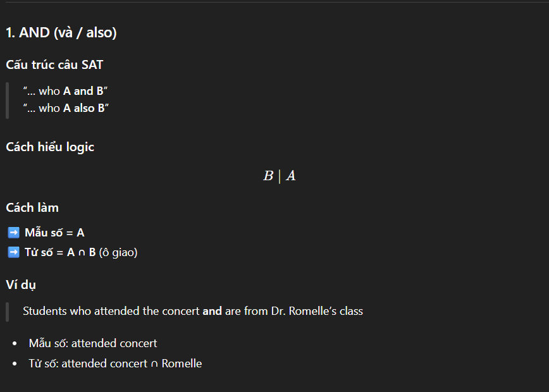Select the "1. AND (và / also)" heading

tap(61, 33)
